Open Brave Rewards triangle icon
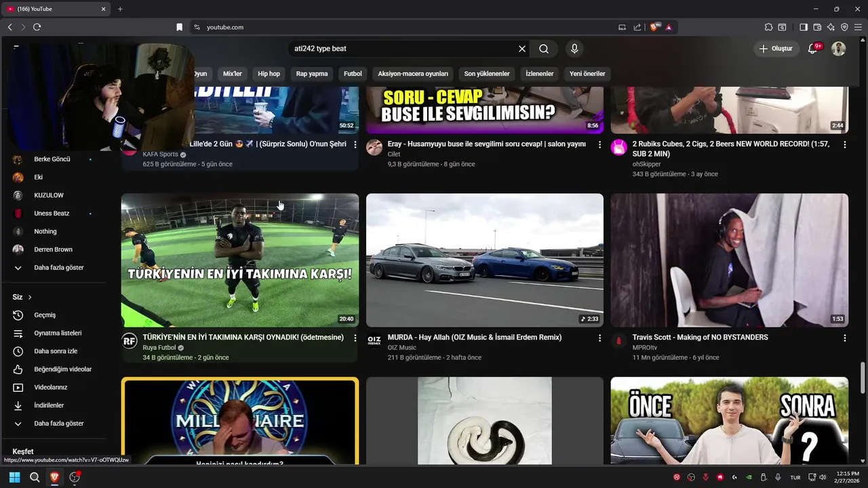 click(x=669, y=27)
